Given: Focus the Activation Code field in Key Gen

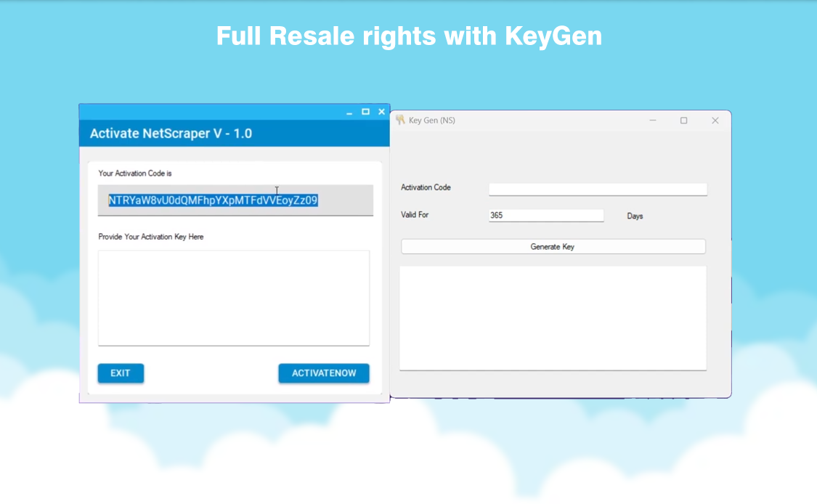Looking at the screenshot, I should point(598,189).
